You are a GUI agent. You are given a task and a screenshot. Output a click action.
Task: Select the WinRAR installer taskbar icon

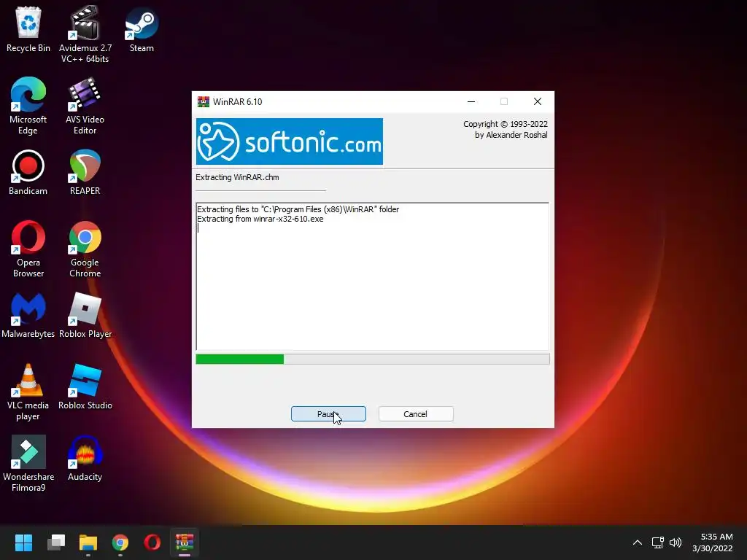click(x=185, y=542)
